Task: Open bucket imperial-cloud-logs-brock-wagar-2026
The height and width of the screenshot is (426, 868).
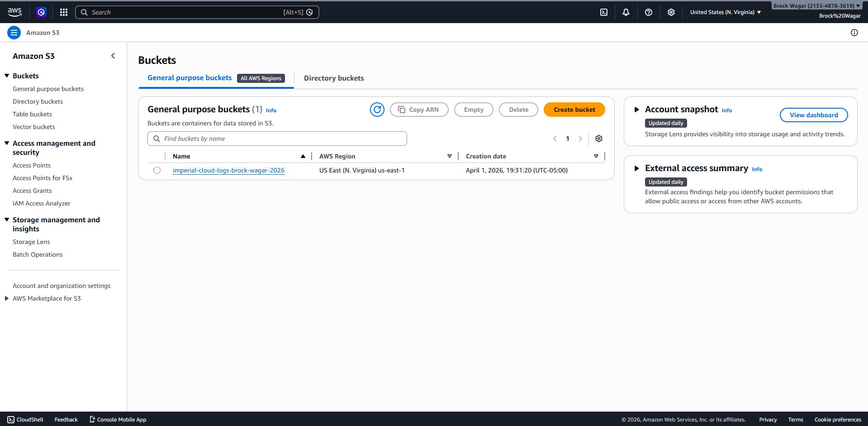Action: pyautogui.click(x=228, y=170)
